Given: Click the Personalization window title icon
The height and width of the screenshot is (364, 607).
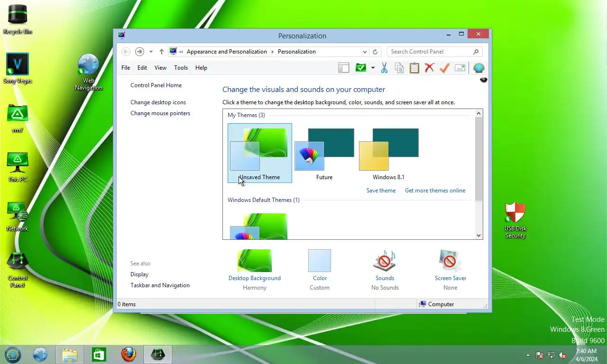Looking at the screenshot, I should coord(122,36).
